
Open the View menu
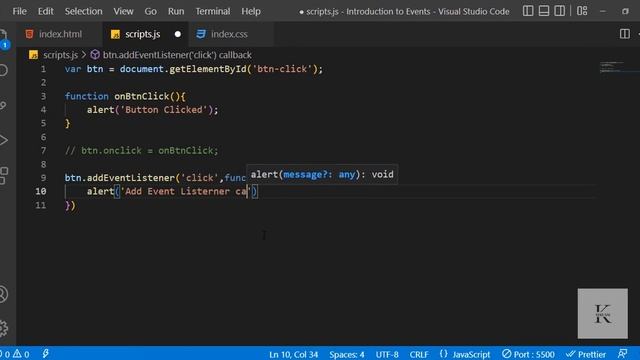(123, 11)
